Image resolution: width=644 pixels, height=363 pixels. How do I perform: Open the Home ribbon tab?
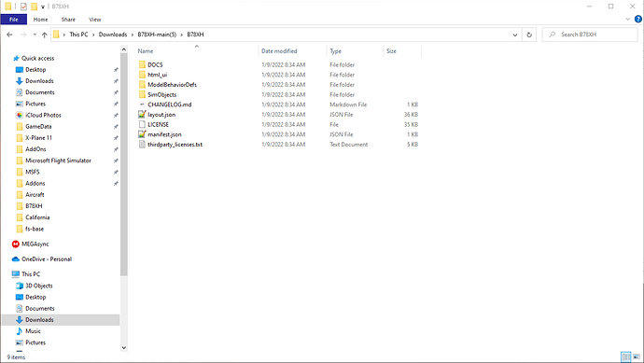click(x=40, y=20)
